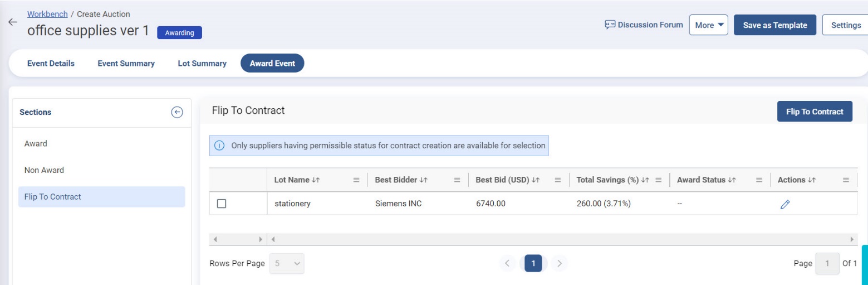Image resolution: width=868 pixels, height=285 pixels.
Task: Open the Total Savings column menu icon
Action: pos(658,180)
